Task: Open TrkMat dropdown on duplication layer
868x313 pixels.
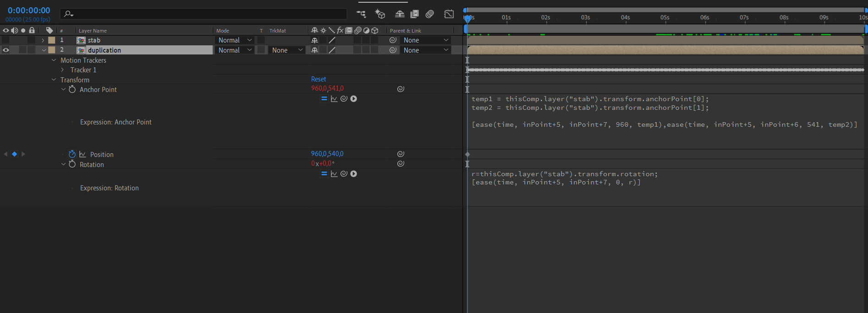Action: (x=287, y=50)
